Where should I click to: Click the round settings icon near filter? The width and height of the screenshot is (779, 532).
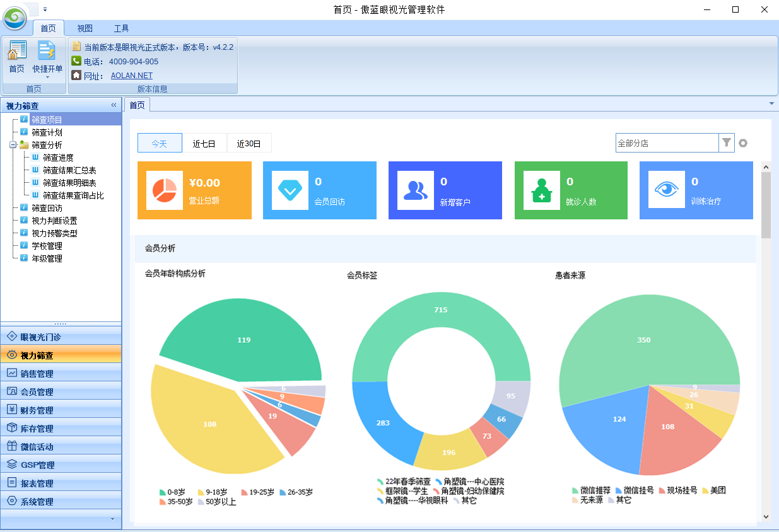click(x=743, y=143)
